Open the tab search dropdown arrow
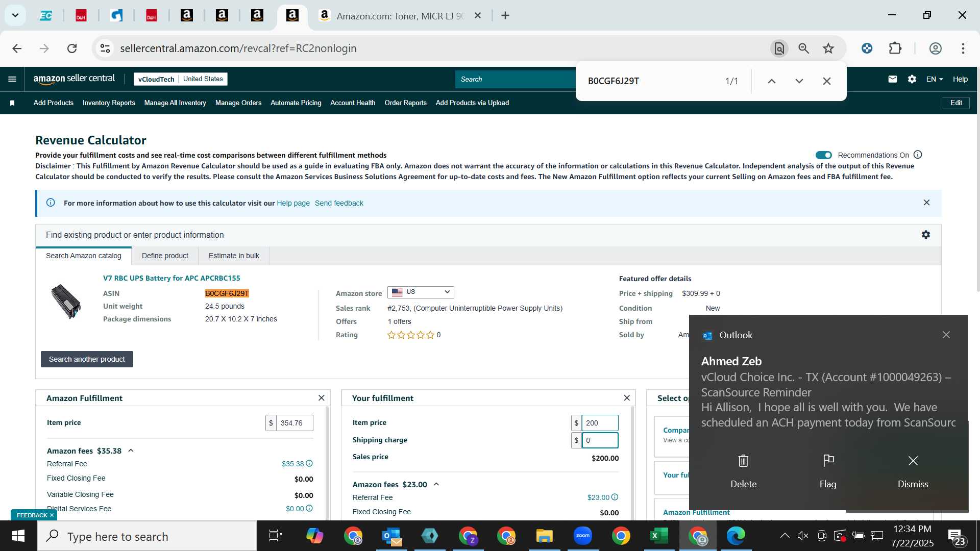980x551 pixels. (15, 15)
